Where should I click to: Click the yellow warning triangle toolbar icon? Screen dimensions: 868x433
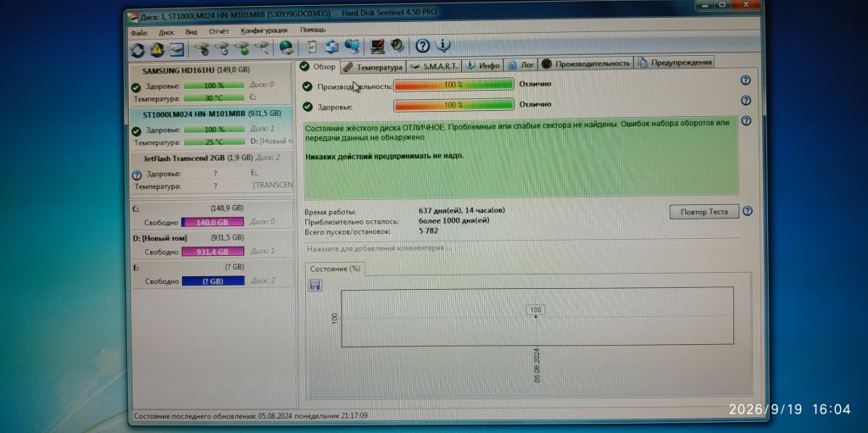pos(157,50)
